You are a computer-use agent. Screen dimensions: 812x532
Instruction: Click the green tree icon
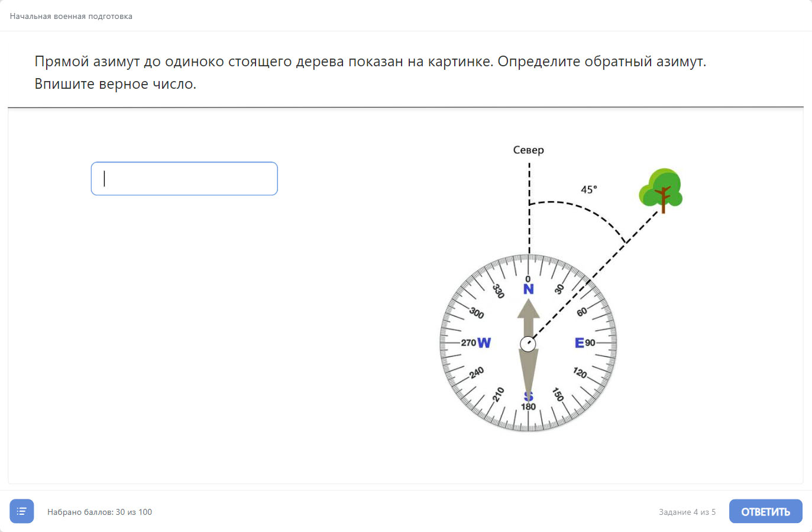(x=661, y=189)
